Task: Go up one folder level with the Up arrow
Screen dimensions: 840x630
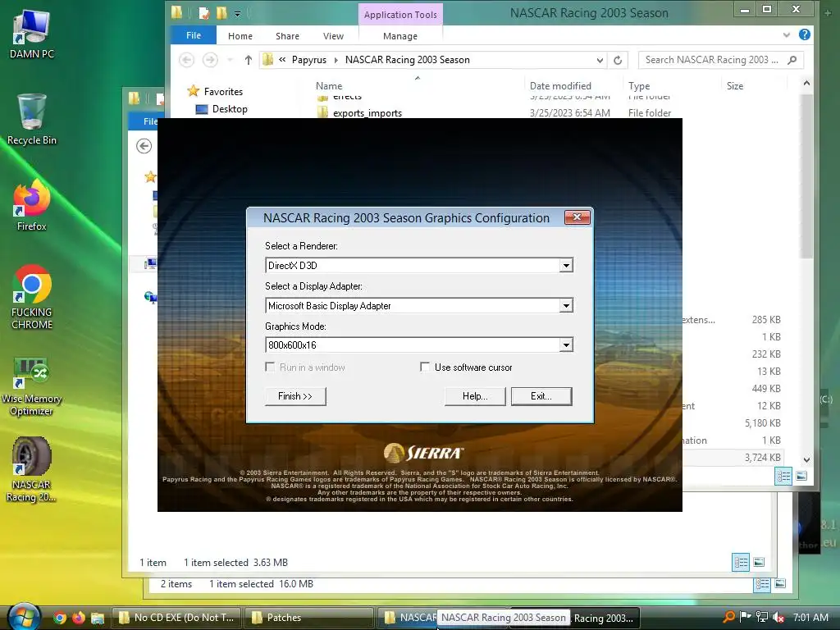Action: [x=248, y=59]
